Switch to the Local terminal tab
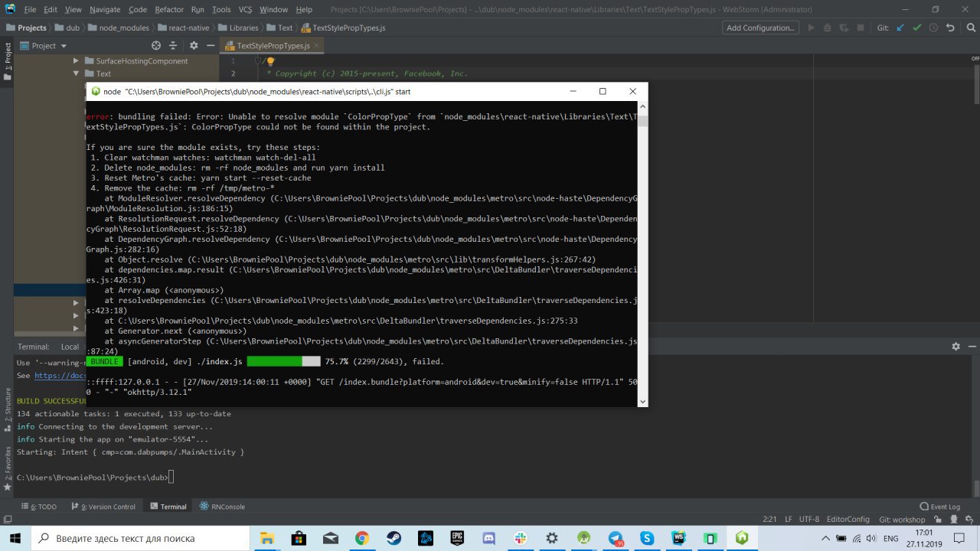Screen dimensions: 980x551 click(x=70, y=347)
